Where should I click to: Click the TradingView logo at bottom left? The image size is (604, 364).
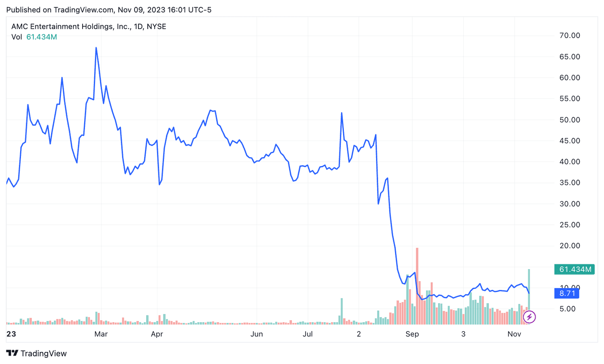click(37, 353)
